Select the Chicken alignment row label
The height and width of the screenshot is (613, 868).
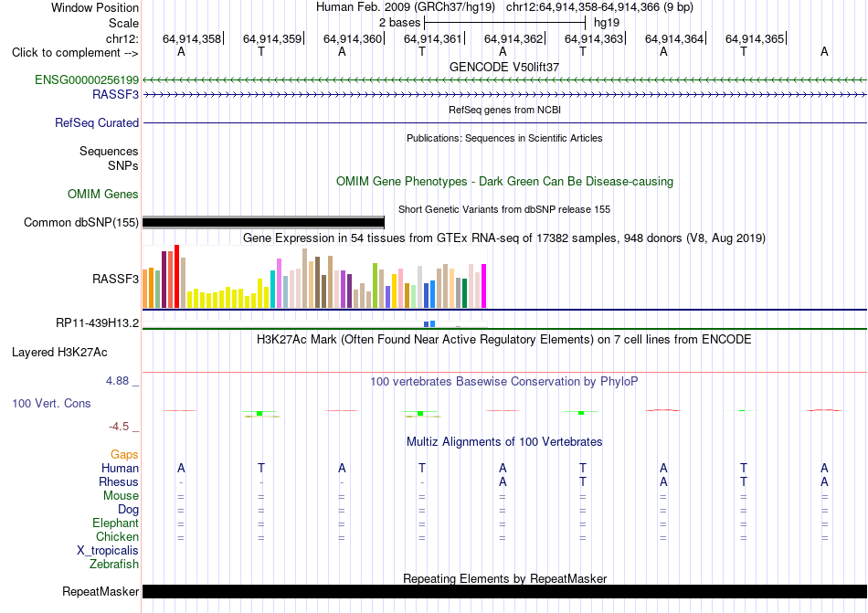tap(117, 536)
